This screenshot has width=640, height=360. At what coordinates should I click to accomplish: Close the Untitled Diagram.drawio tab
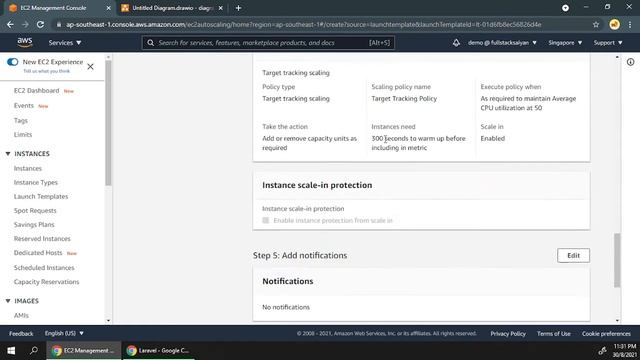(220, 8)
